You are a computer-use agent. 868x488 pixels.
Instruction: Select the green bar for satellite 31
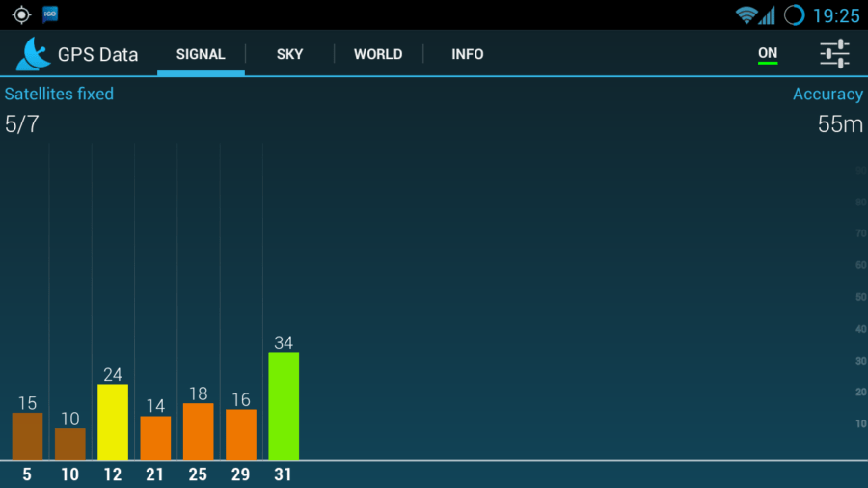[x=284, y=406]
